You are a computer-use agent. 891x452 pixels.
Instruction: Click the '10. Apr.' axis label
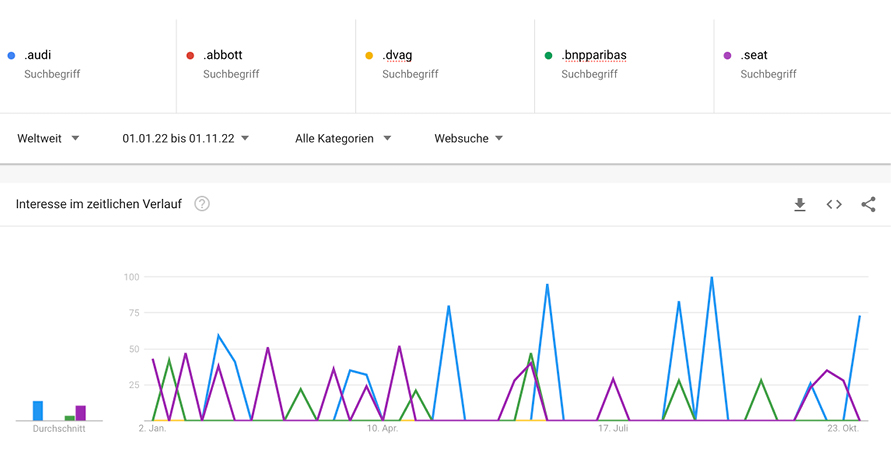tap(382, 429)
